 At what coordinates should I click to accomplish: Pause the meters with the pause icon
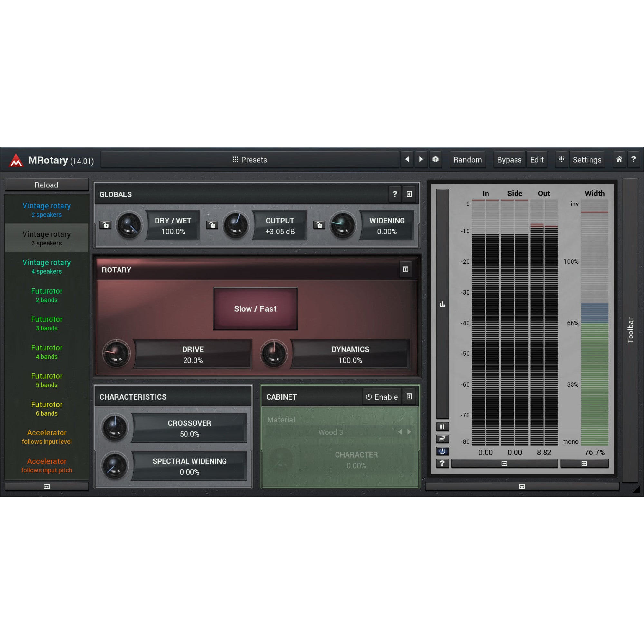pyautogui.click(x=442, y=427)
